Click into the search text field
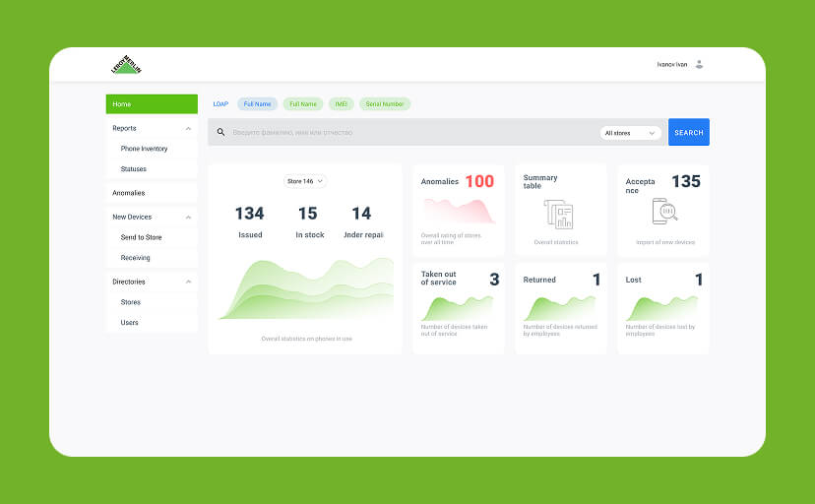Screen dimensions: 815x504 404,132
